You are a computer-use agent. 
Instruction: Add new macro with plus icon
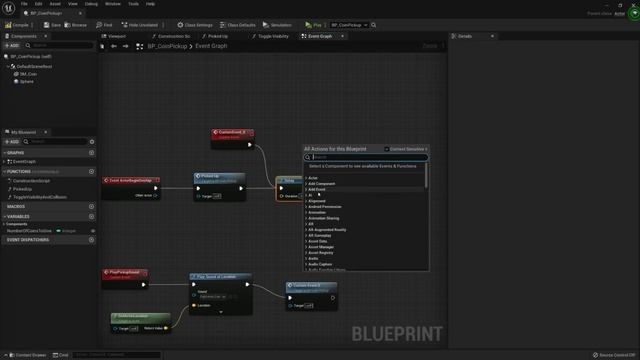(x=91, y=207)
